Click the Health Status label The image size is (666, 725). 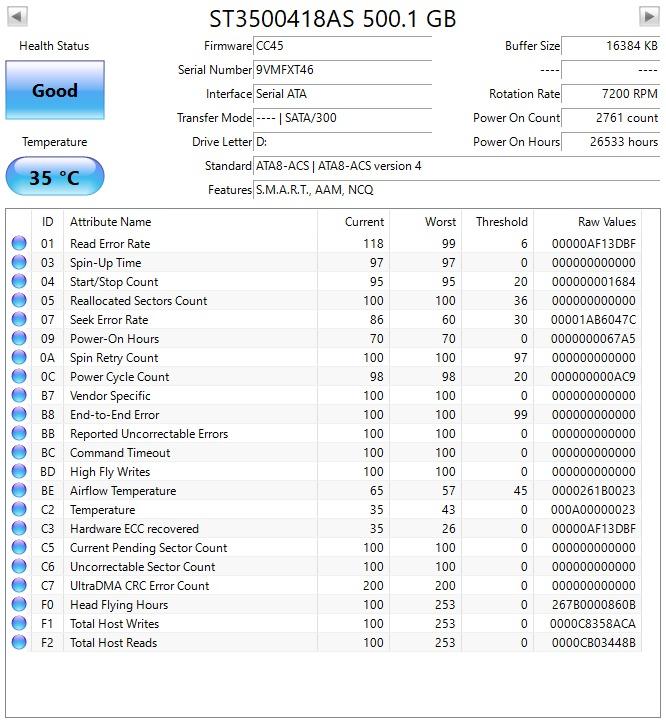pyautogui.click(x=54, y=46)
